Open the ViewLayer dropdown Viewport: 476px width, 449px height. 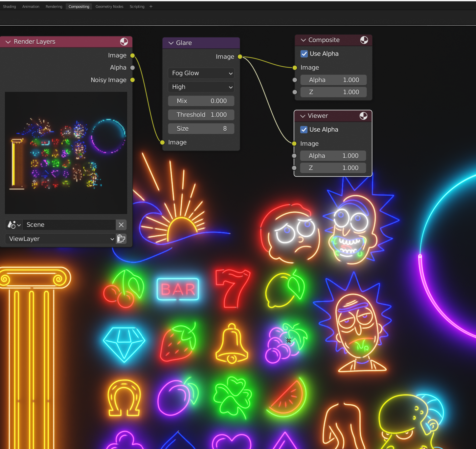[x=60, y=239]
